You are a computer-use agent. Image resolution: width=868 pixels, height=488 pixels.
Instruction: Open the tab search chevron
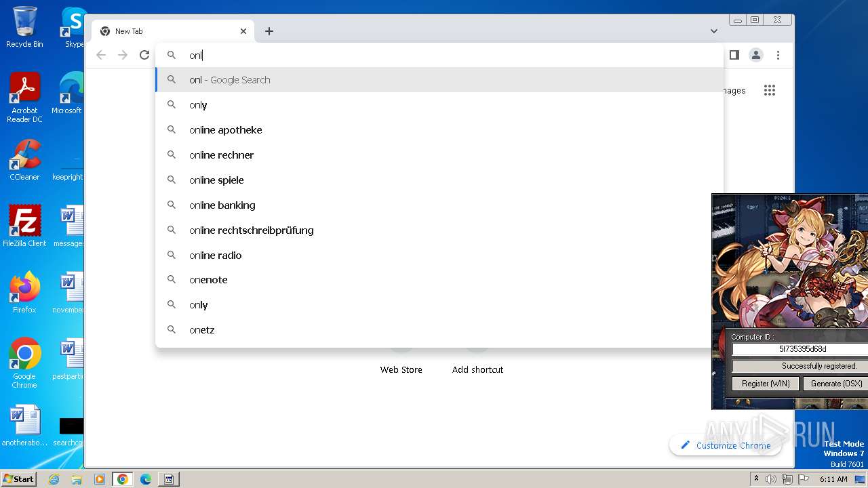(714, 31)
